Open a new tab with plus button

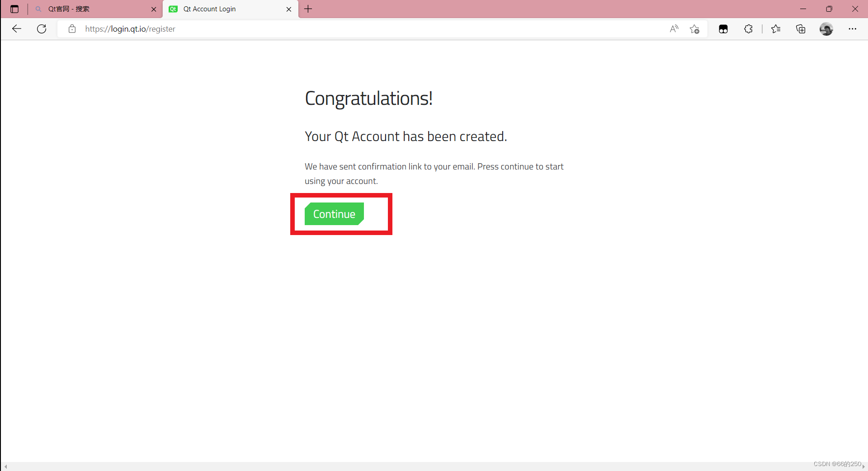pyautogui.click(x=308, y=9)
